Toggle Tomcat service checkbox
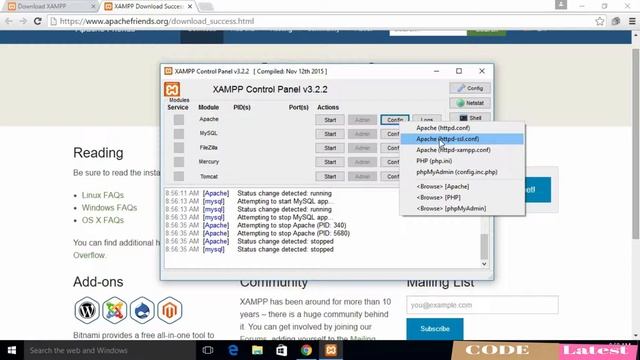This screenshot has height=360, width=640. tap(179, 176)
